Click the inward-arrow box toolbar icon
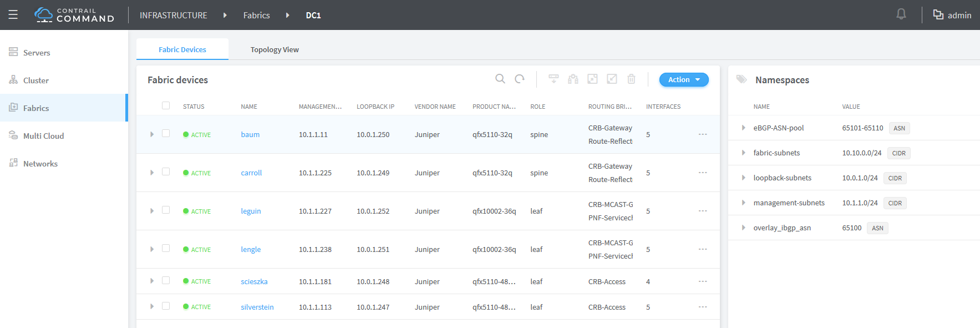 612,79
